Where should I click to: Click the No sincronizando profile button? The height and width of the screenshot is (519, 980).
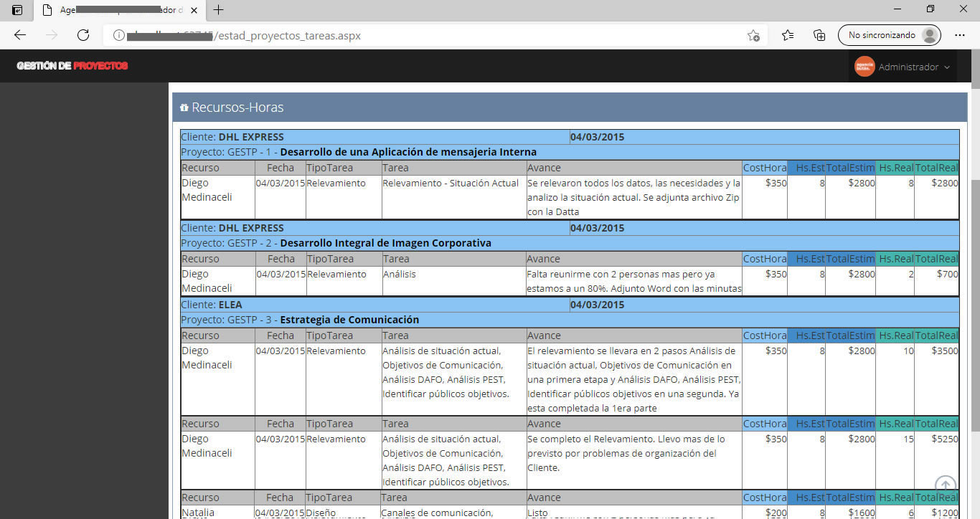(889, 35)
